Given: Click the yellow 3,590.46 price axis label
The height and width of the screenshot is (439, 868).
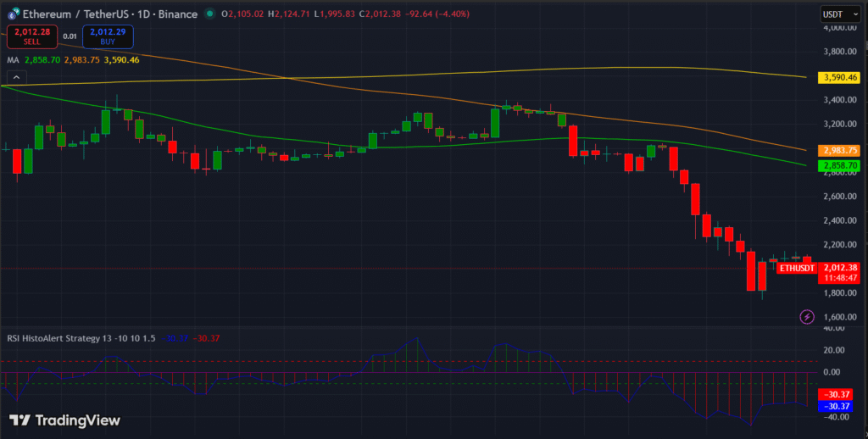Looking at the screenshot, I should tap(838, 77).
